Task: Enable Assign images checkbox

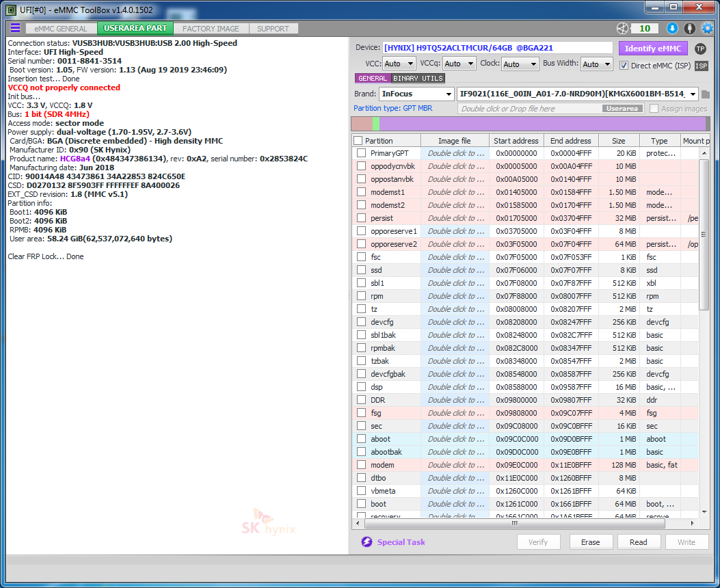Action: tap(654, 109)
